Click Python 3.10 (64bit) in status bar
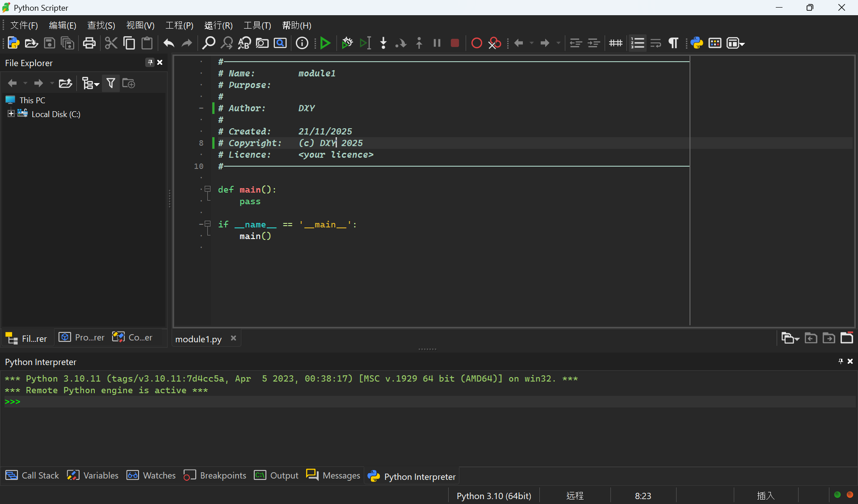Screen dimensions: 858x504 pos(494,496)
